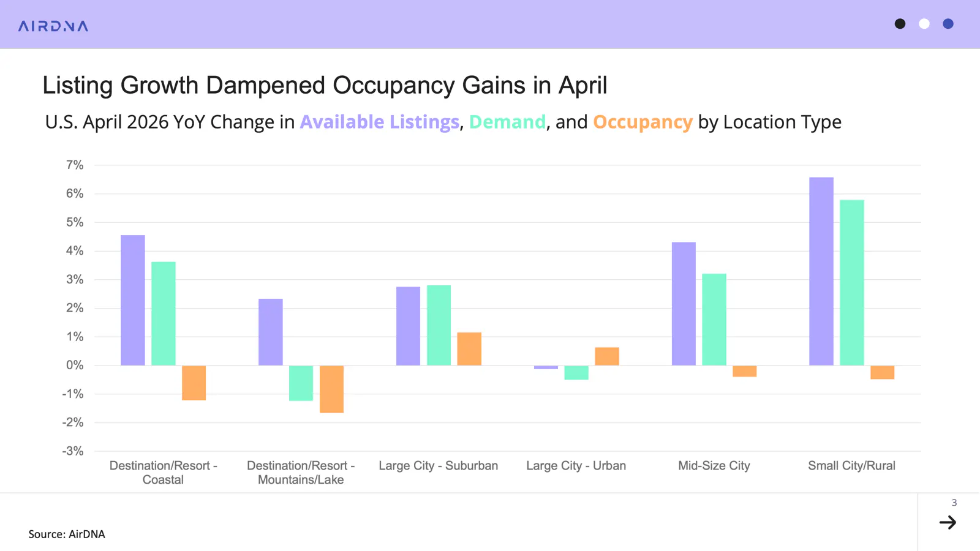Click 'Large City - Urban' axis label
Image resolution: width=980 pixels, height=551 pixels.
click(x=576, y=466)
